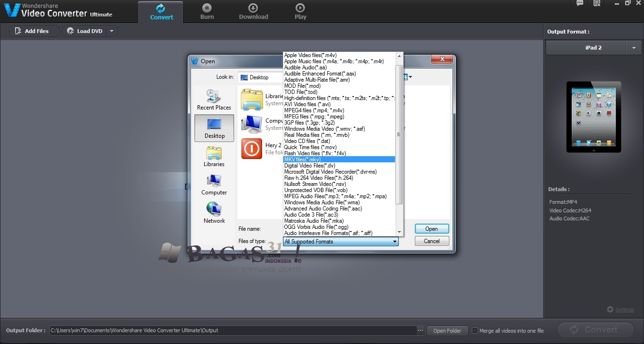This screenshot has height=344, width=644.
Task: Choose Windows Media Video filter
Action: pyautogui.click(x=339, y=129)
